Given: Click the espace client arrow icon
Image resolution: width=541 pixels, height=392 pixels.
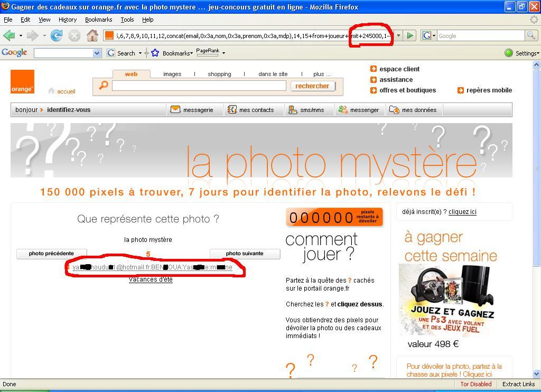Looking at the screenshot, I should click(x=374, y=69).
